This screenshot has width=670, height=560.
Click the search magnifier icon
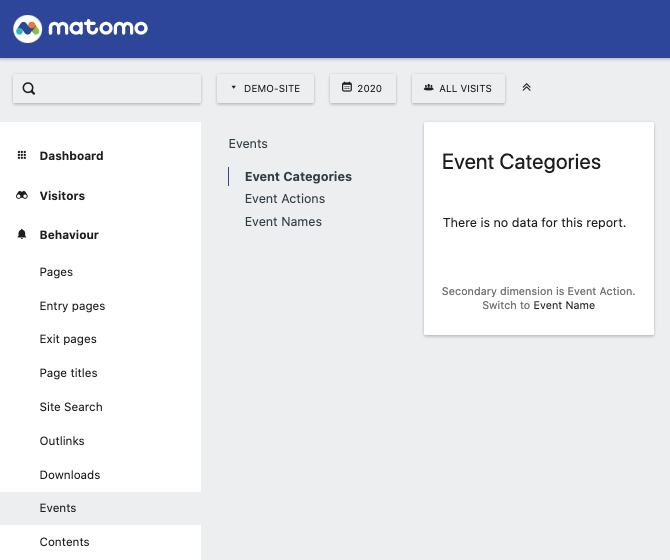(29, 88)
